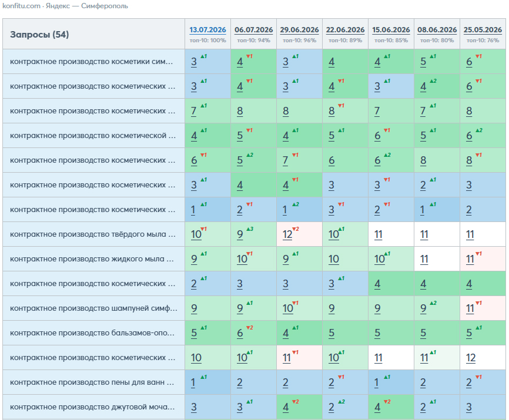509x420 pixels.
Task: Select query контрактное производство косметики сим…
Action: pyautogui.click(x=91, y=62)
